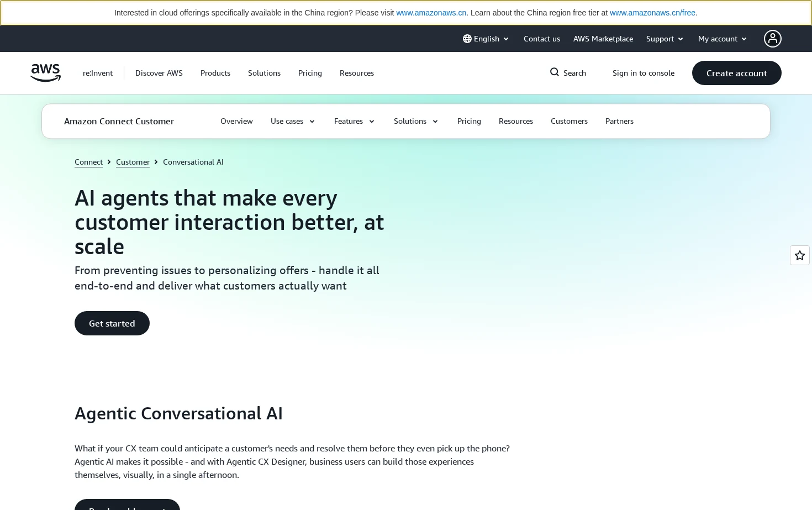This screenshot has height=510, width=812.
Task: Click the search magnifier icon
Action: (555, 72)
